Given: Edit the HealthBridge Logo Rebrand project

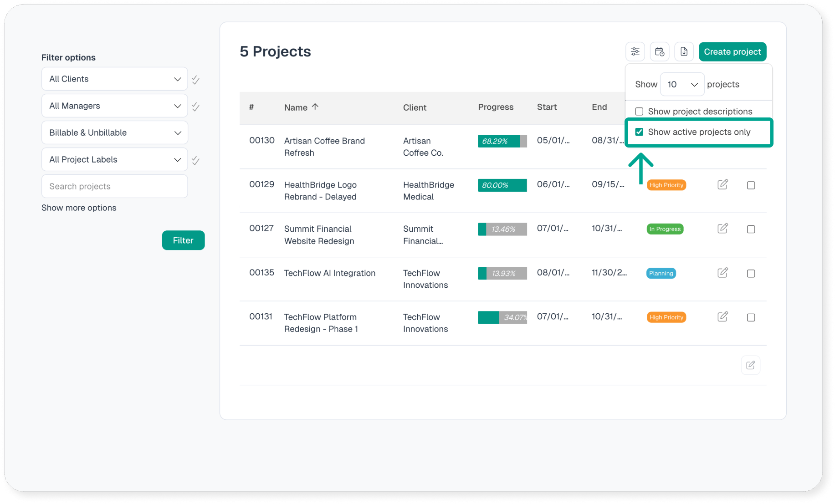Looking at the screenshot, I should (x=722, y=185).
